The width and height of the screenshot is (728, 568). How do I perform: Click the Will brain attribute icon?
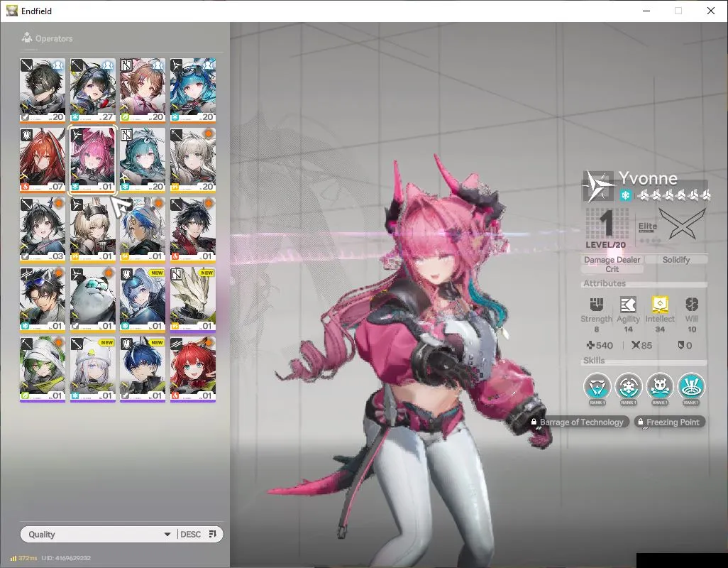[x=692, y=304]
